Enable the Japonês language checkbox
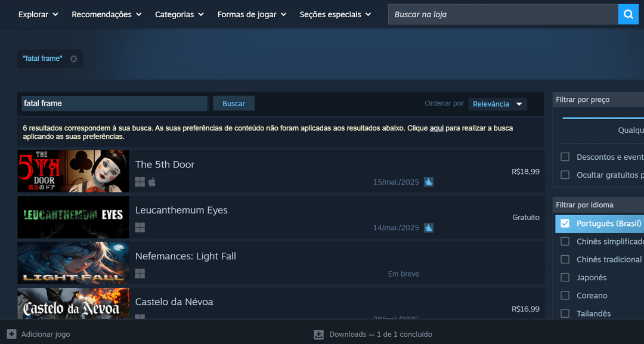This screenshot has height=344, width=644. [565, 277]
